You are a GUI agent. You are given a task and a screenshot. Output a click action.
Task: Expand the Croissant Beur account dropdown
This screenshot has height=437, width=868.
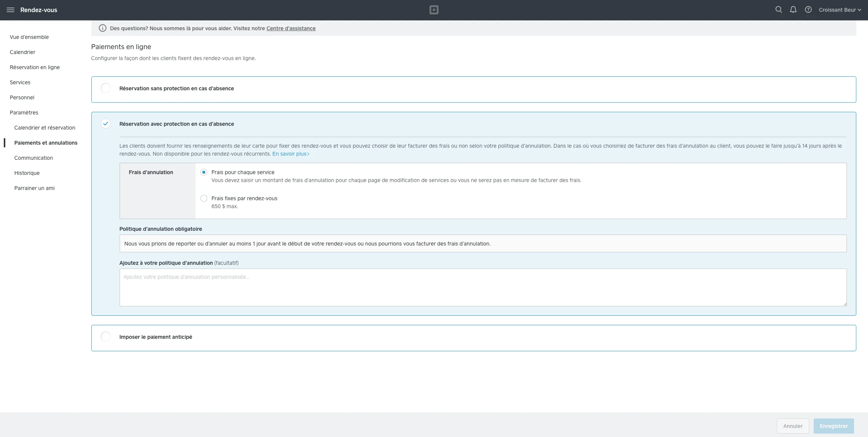840,10
